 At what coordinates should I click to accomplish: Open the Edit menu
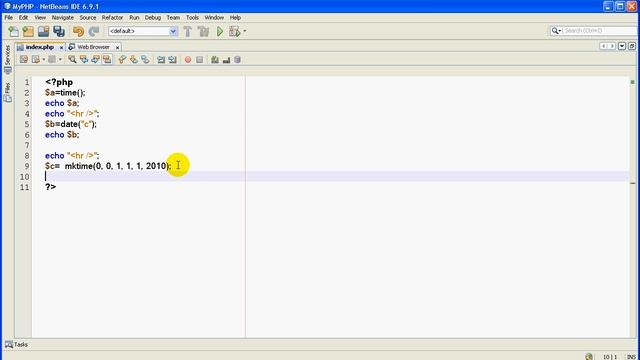23,18
